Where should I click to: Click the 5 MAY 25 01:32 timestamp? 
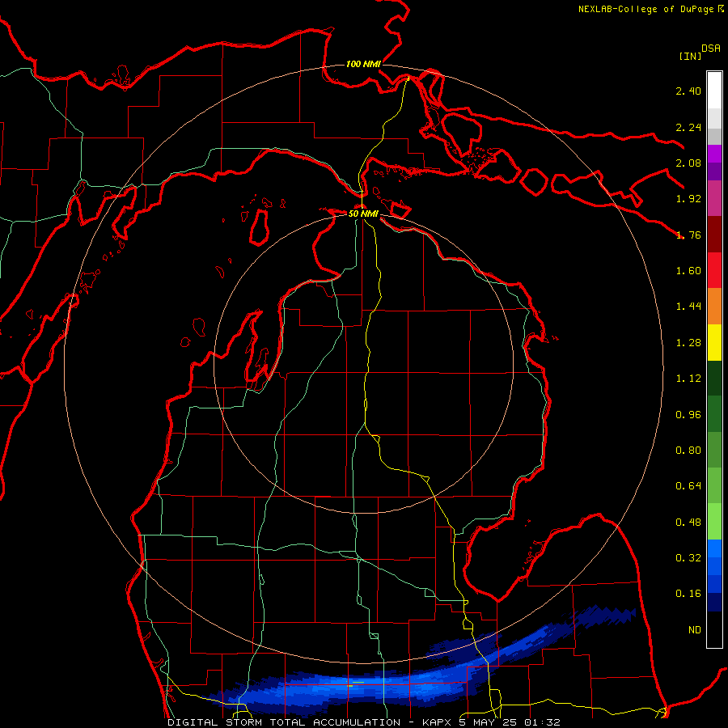510,722
